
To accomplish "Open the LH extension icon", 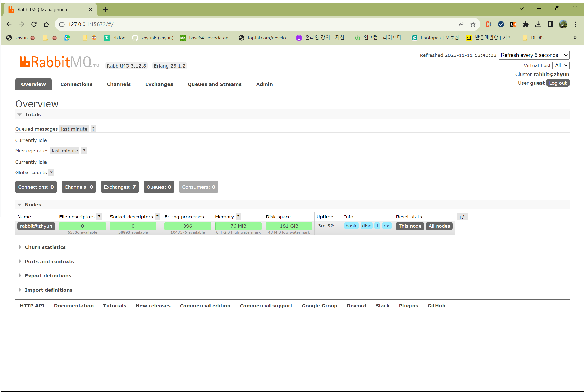I will (513, 24).
